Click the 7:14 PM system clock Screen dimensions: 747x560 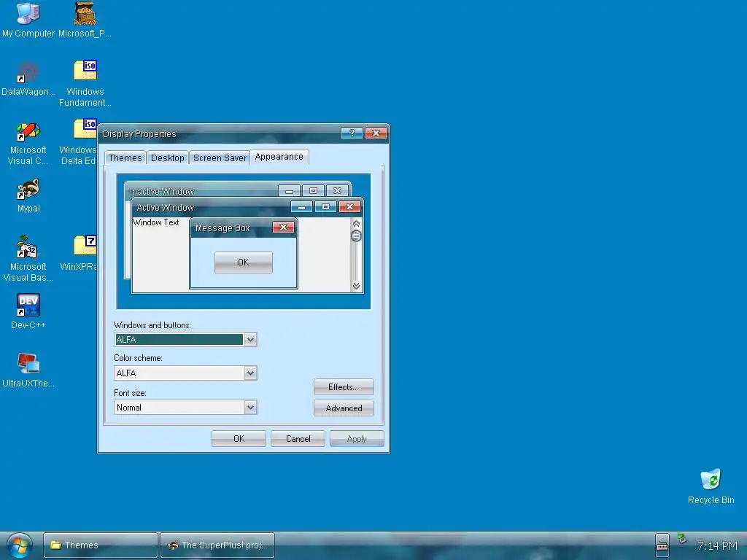717,545
